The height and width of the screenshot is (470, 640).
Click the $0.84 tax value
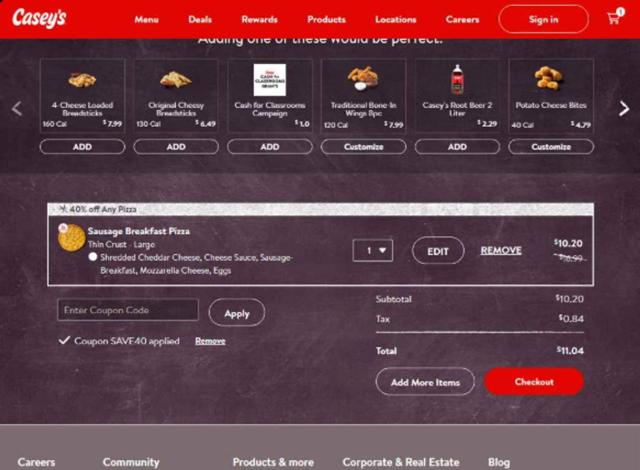pyautogui.click(x=571, y=318)
